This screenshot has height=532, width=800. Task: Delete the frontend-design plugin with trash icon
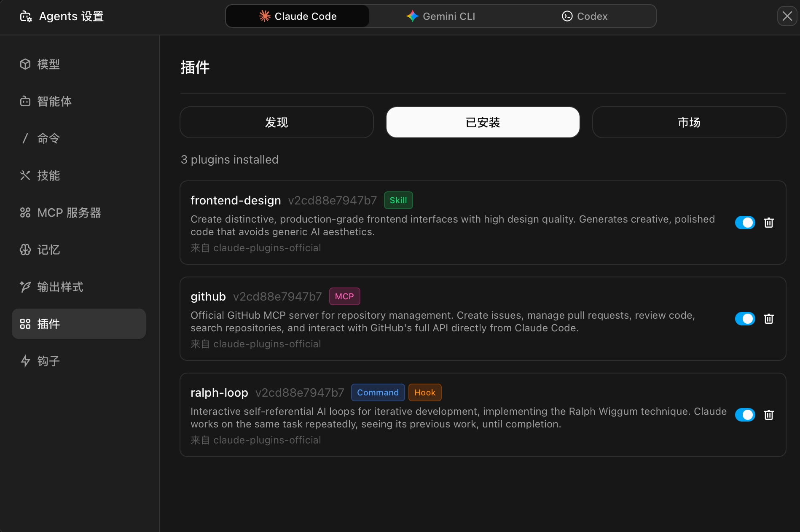768,223
